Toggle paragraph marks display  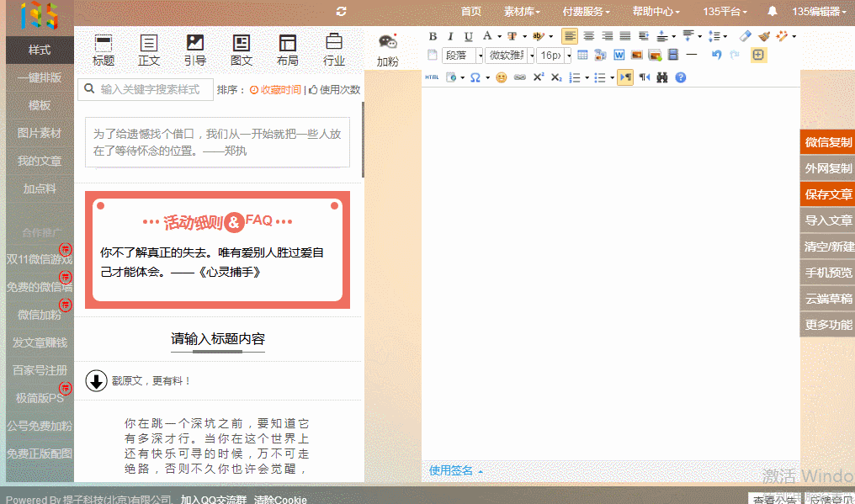click(624, 76)
